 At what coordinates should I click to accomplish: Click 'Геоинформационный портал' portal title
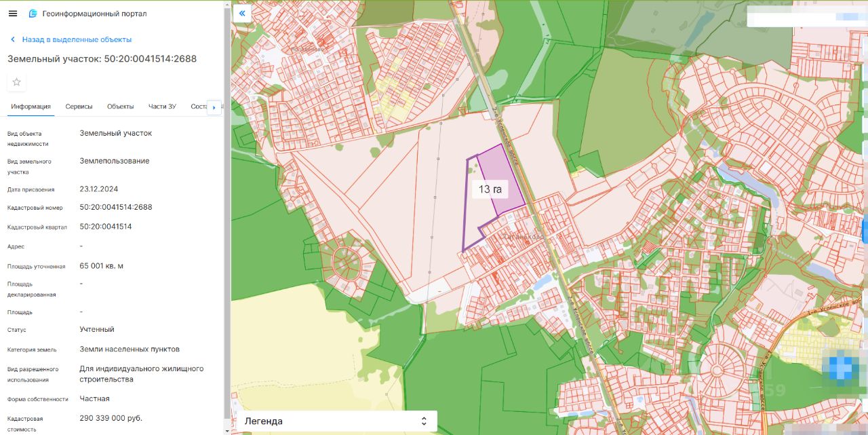tap(94, 14)
